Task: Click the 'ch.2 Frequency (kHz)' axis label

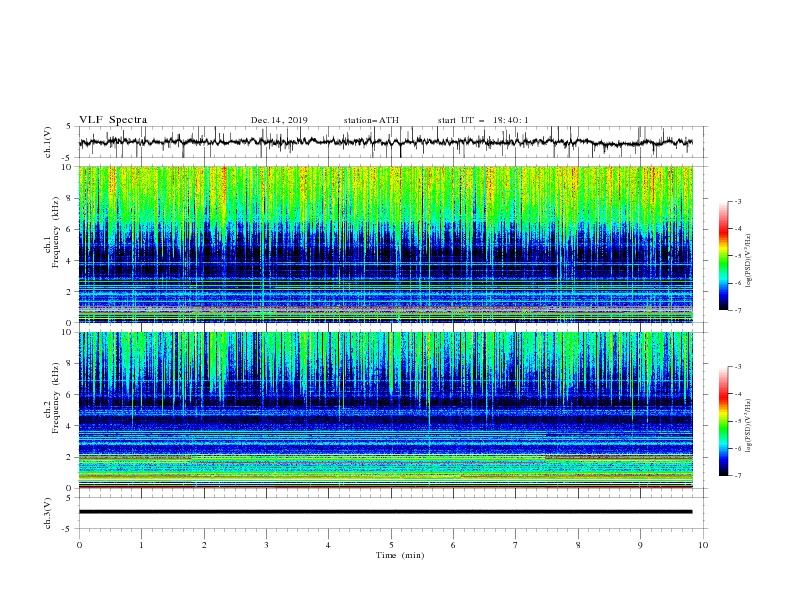Action: 52,398
